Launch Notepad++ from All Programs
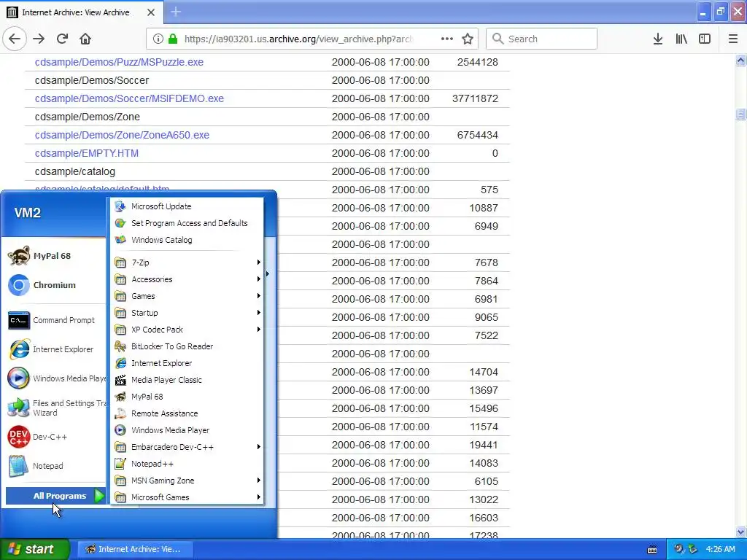The image size is (747, 560). (x=187, y=463)
